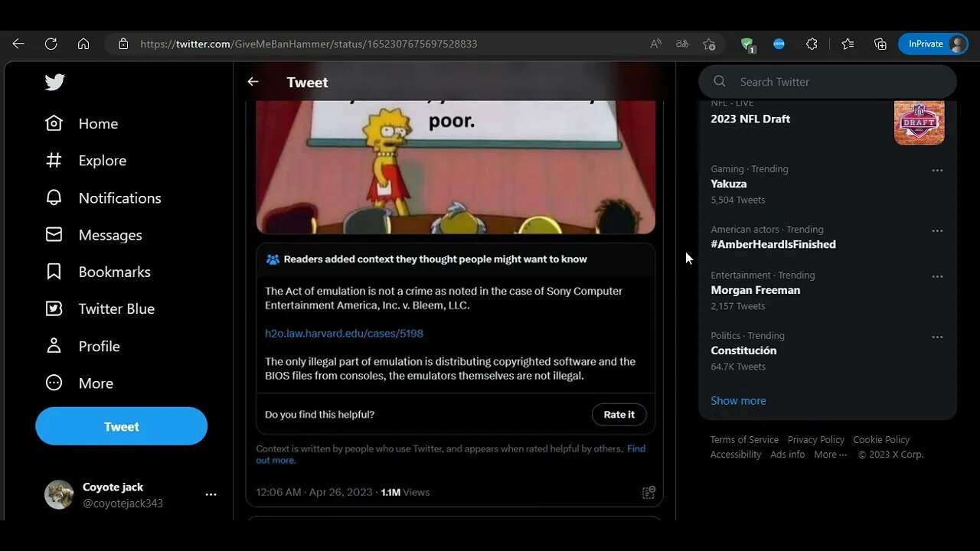Reload the page with refresh icon

click(51, 44)
